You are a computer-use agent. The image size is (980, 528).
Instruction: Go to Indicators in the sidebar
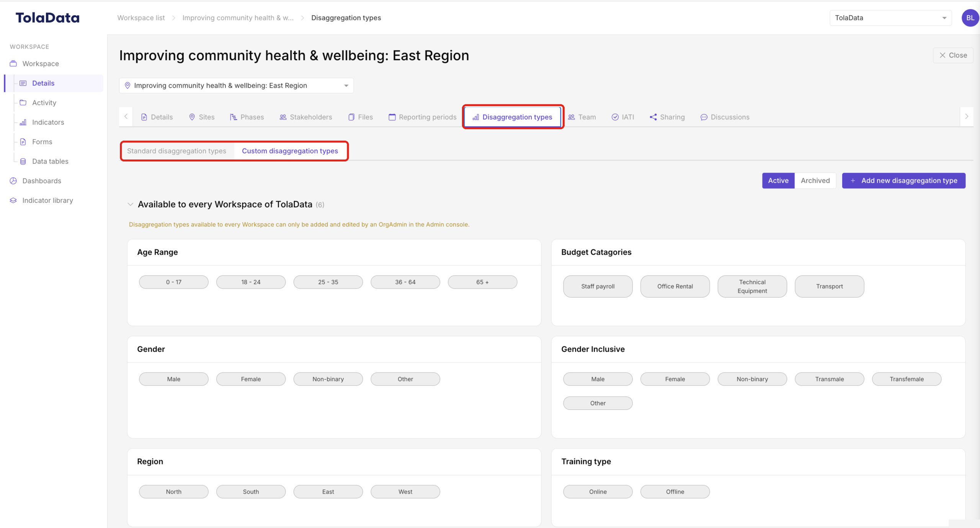tap(48, 122)
